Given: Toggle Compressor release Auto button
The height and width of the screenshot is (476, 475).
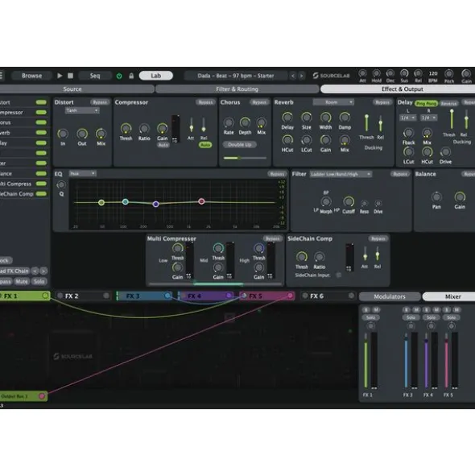Looking at the screenshot, I should pos(205,145).
